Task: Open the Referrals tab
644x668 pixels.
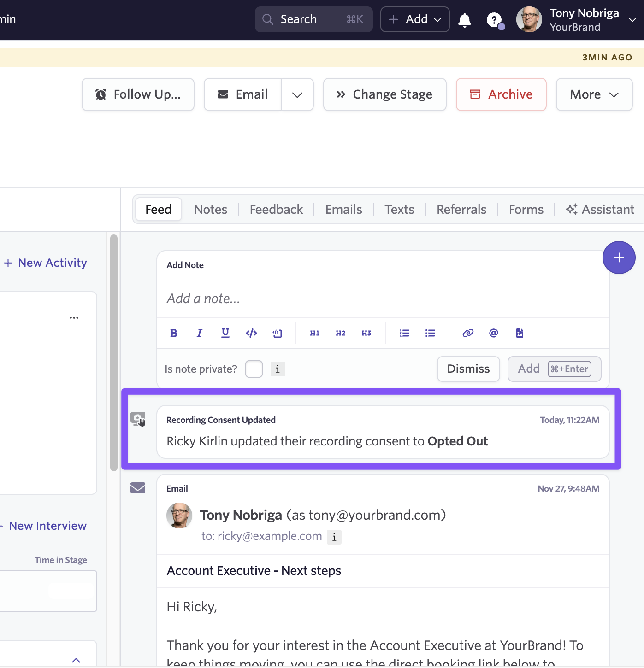Action: pyautogui.click(x=461, y=210)
